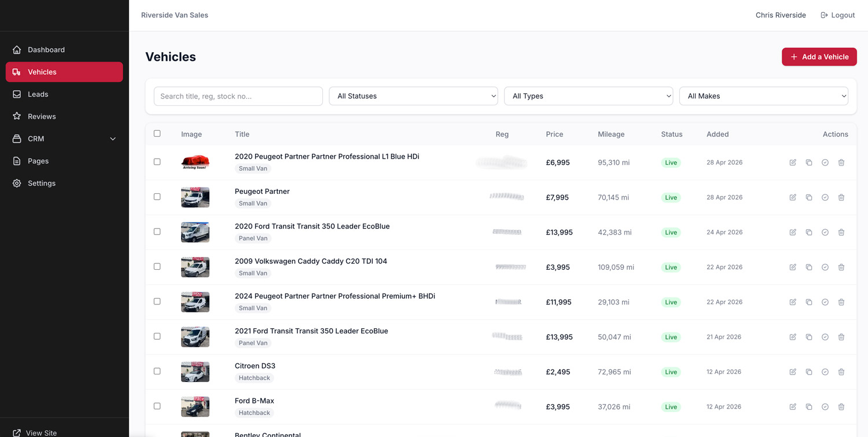Image resolution: width=868 pixels, height=437 pixels.
Task: Duplicate the 2020 Ford Transit 350 Leader
Action: [809, 232]
